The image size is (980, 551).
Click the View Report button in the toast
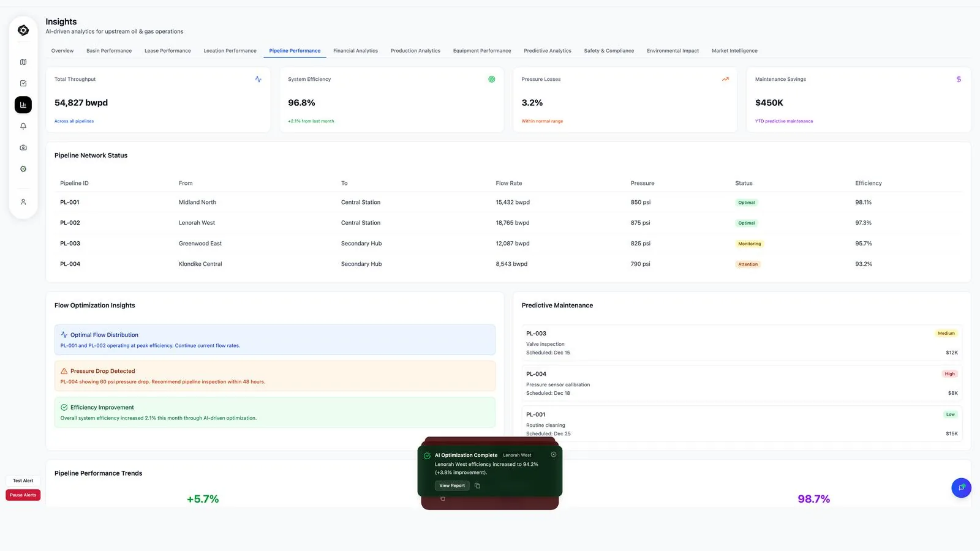pyautogui.click(x=452, y=485)
